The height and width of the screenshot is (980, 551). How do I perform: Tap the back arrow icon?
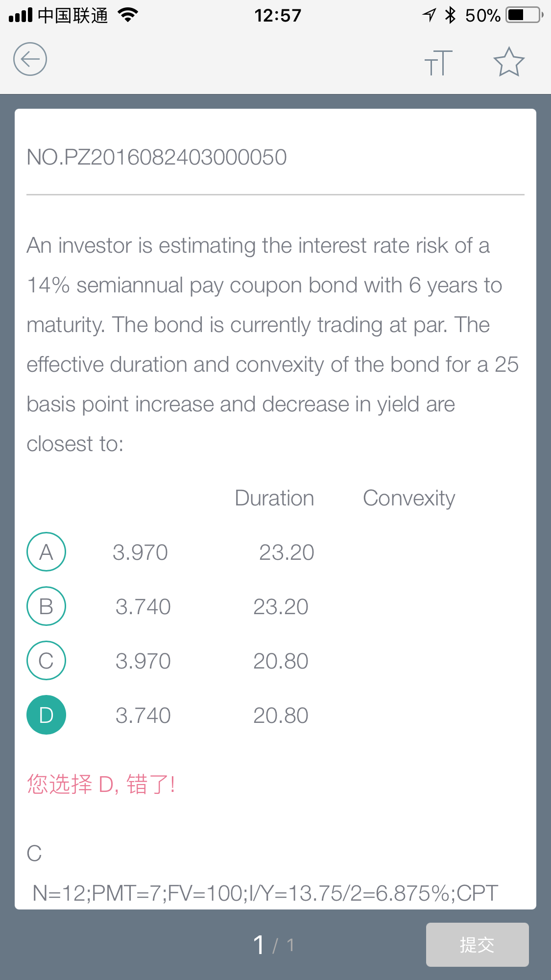point(30,59)
